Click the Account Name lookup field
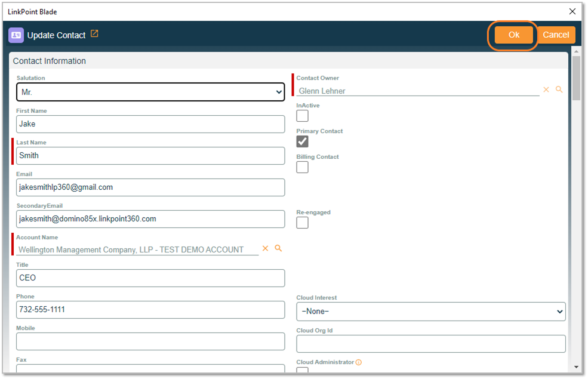The height and width of the screenshot is (379, 588). pos(137,249)
